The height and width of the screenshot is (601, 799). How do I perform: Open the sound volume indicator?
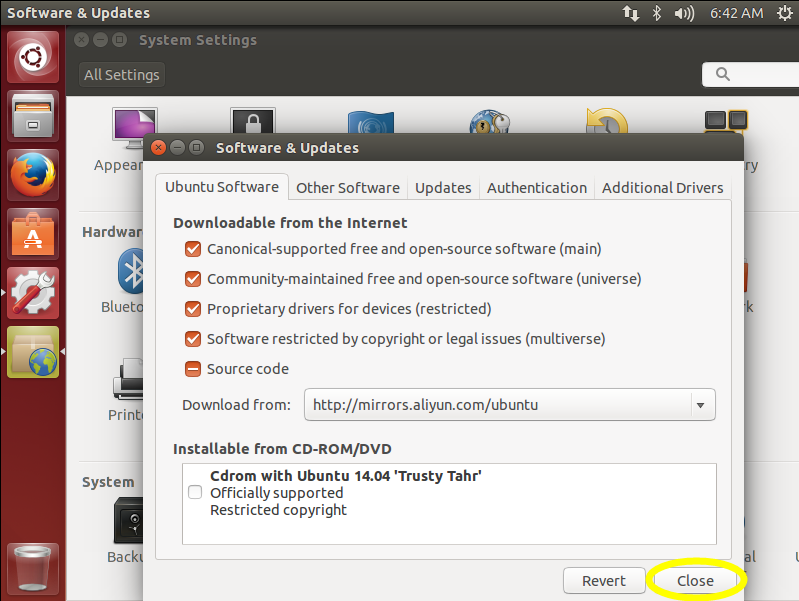coord(684,13)
